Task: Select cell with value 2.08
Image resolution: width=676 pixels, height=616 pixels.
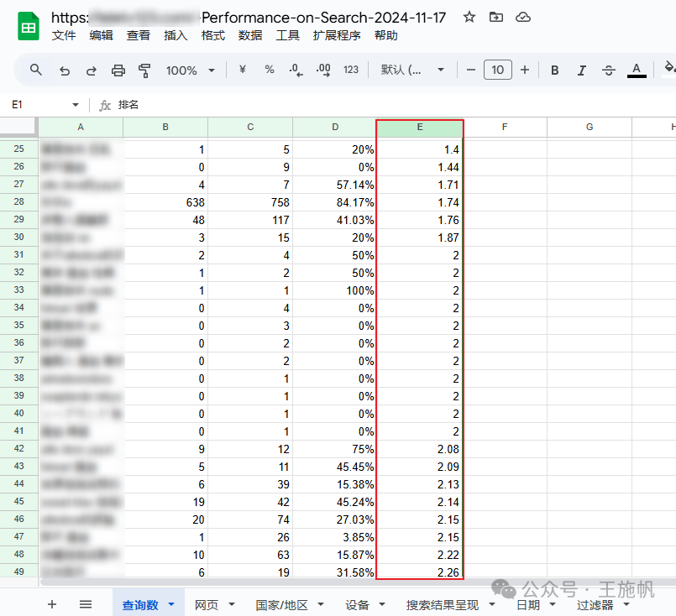Action: pos(420,449)
